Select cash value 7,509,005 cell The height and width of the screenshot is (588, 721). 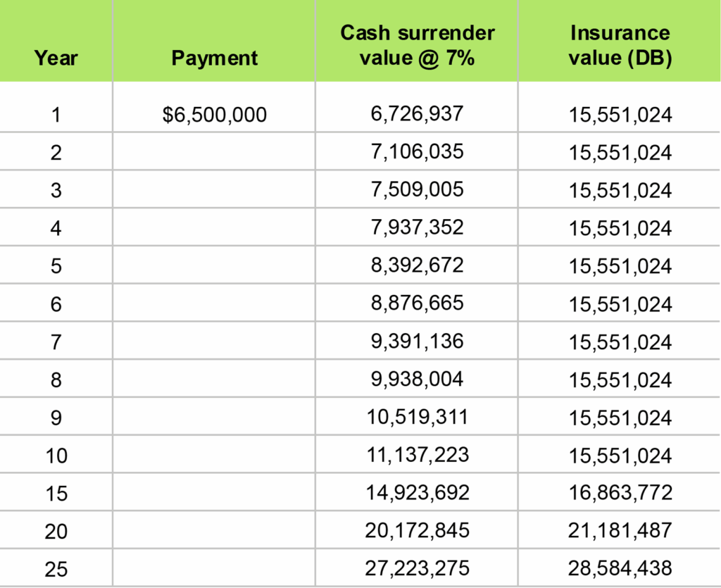point(417,190)
